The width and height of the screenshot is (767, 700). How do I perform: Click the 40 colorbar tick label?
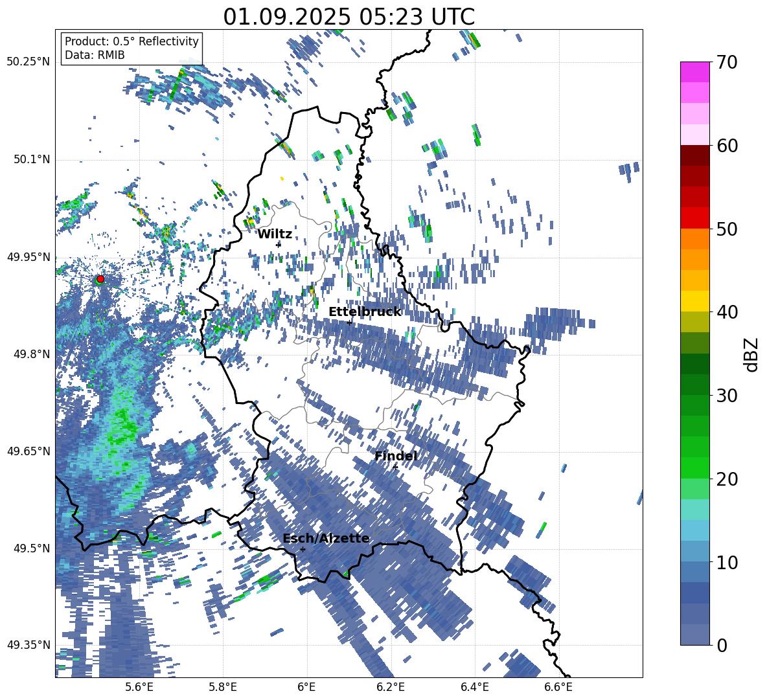tap(727, 312)
